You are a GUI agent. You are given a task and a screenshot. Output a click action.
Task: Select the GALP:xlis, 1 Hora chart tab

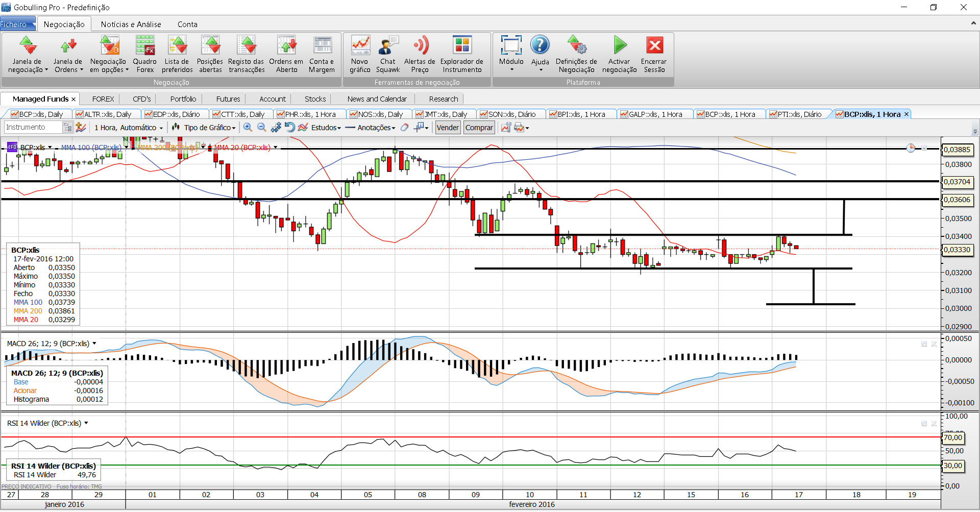(x=655, y=114)
